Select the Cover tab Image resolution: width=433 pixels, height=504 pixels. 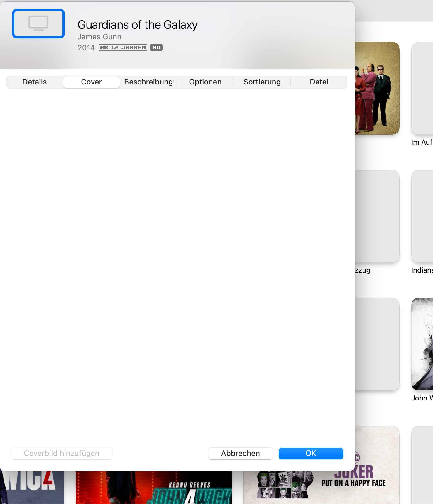[92, 82]
